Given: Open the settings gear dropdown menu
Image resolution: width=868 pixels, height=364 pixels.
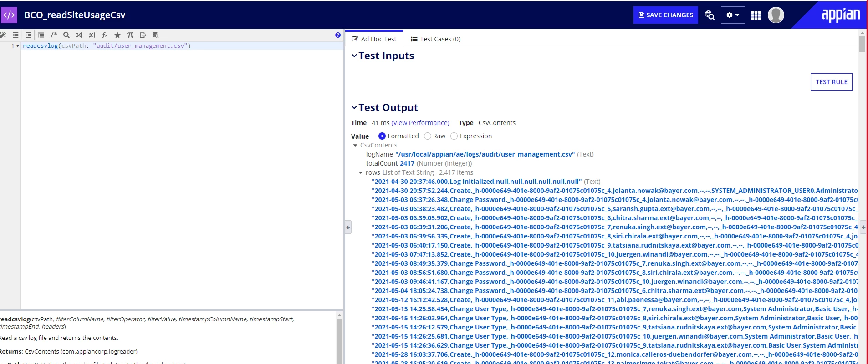Looking at the screenshot, I should coord(733,15).
